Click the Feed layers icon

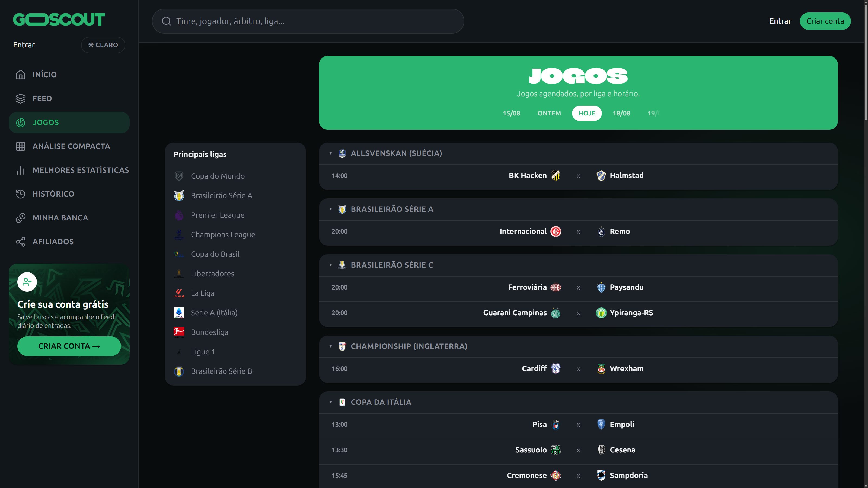(x=21, y=98)
